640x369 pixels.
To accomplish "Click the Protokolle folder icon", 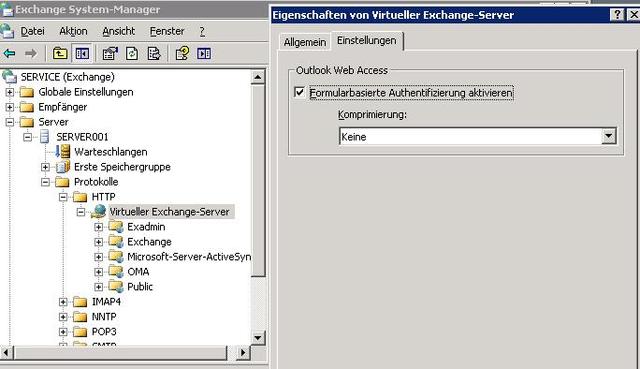I will pyautogui.click(x=62, y=182).
